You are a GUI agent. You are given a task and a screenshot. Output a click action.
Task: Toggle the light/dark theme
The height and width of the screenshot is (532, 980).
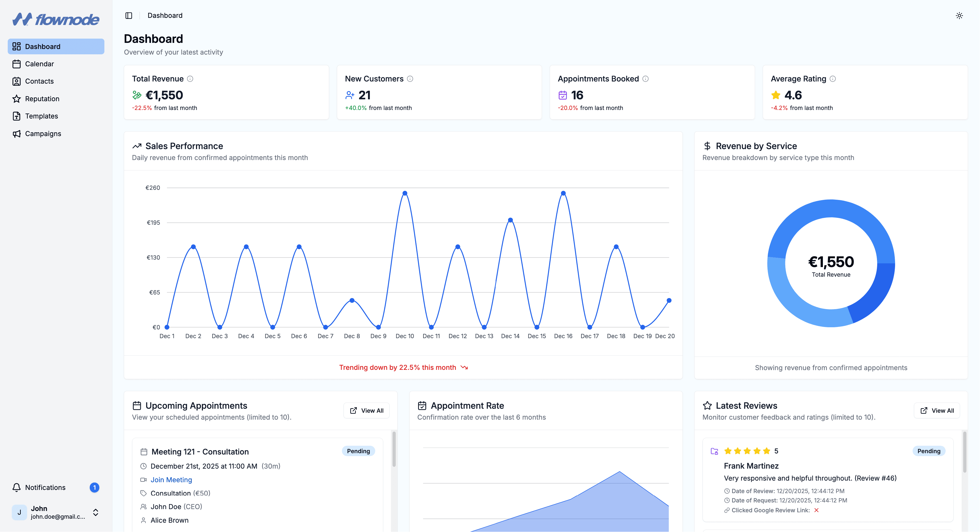click(959, 16)
